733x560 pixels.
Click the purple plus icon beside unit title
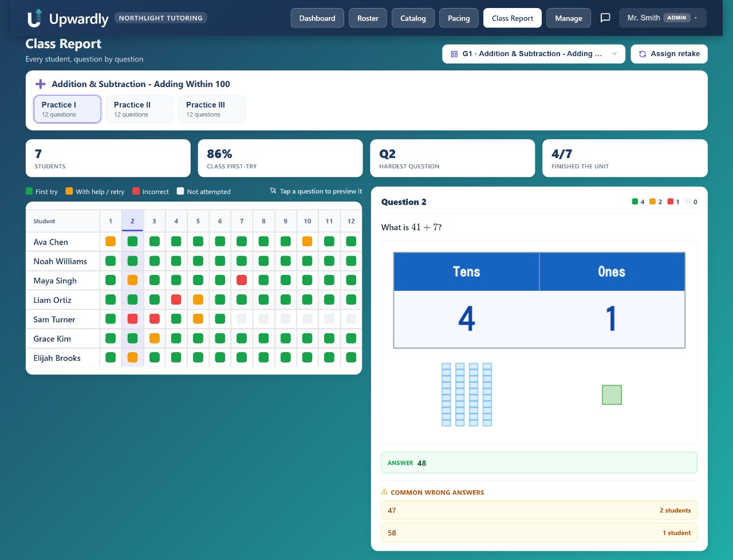point(41,84)
